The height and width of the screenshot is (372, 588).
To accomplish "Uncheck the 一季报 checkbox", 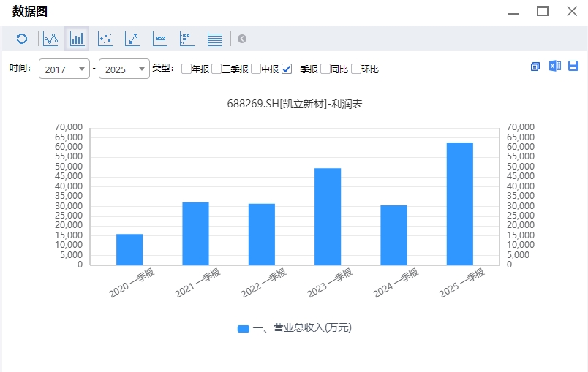I will click(287, 69).
